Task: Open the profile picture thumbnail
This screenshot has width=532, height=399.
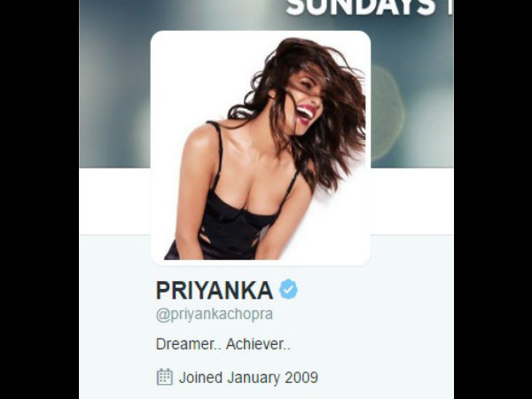Action: tap(260, 147)
